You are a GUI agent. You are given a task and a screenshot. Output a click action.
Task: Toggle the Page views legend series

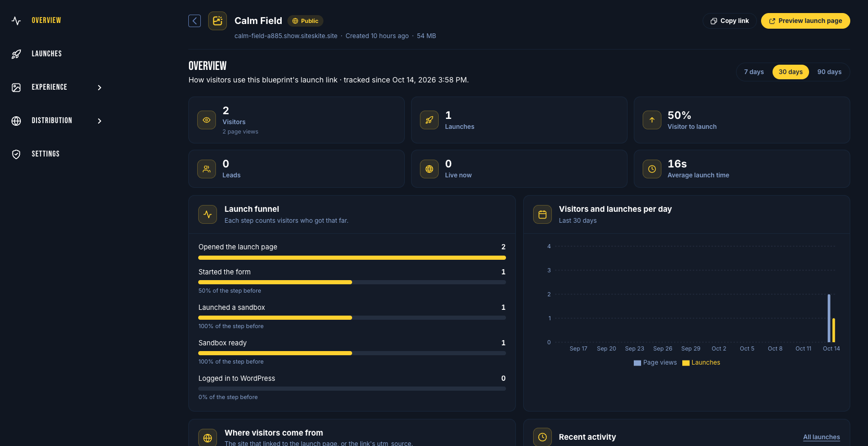point(655,363)
